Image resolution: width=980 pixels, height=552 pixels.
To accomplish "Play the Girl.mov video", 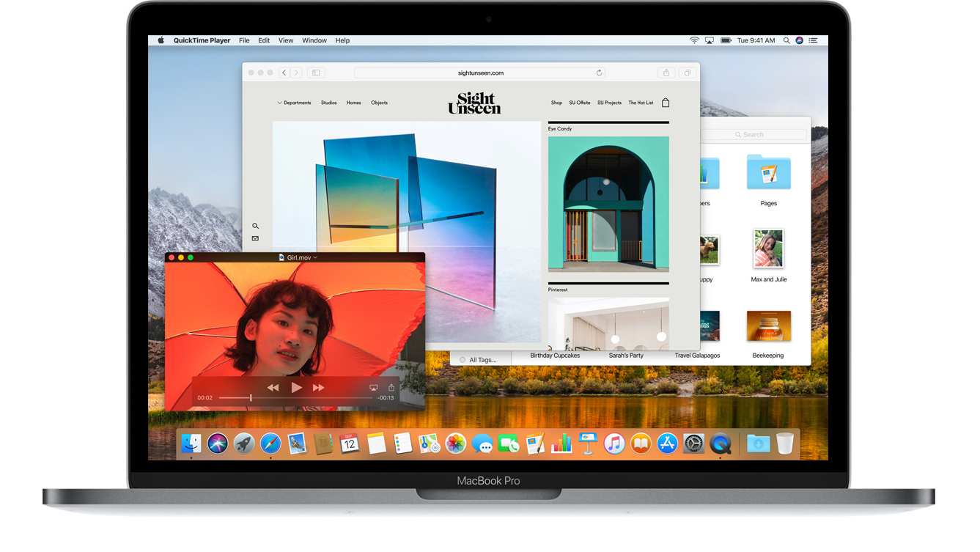I will 296,387.
